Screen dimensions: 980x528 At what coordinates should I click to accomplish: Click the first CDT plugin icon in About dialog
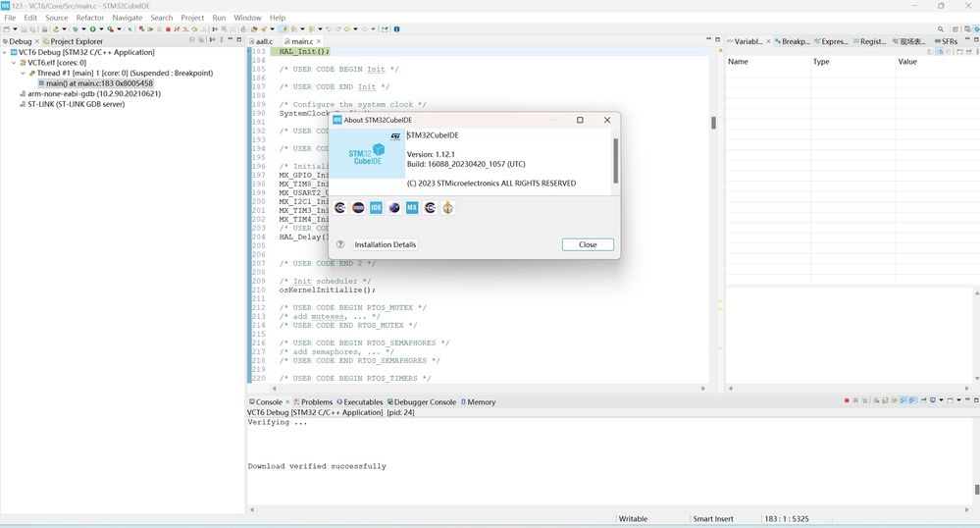pos(340,208)
